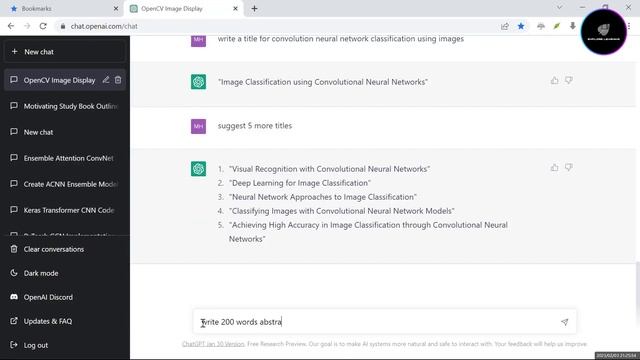The width and height of the screenshot is (640, 360).
Task: Open Motivating Study Book Outline chat
Action: pyautogui.click(x=65, y=106)
